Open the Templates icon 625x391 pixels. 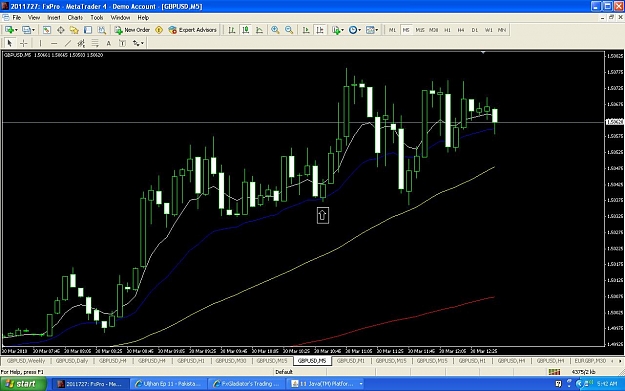tap(370, 30)
